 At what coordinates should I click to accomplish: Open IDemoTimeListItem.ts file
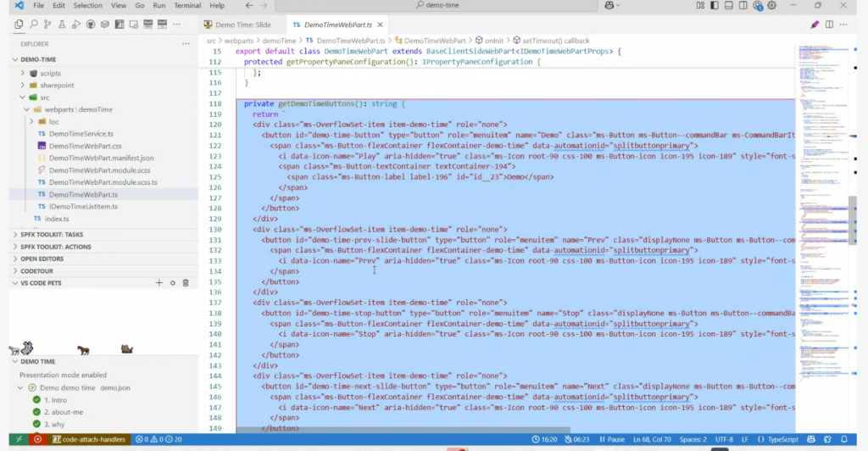click(x=83, y=206)
